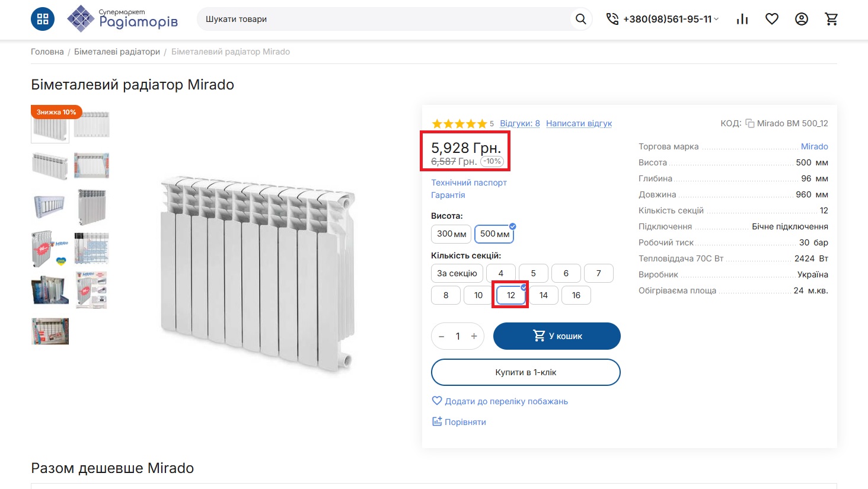
Task: Open the user account icon
Action: pos(802,19)
